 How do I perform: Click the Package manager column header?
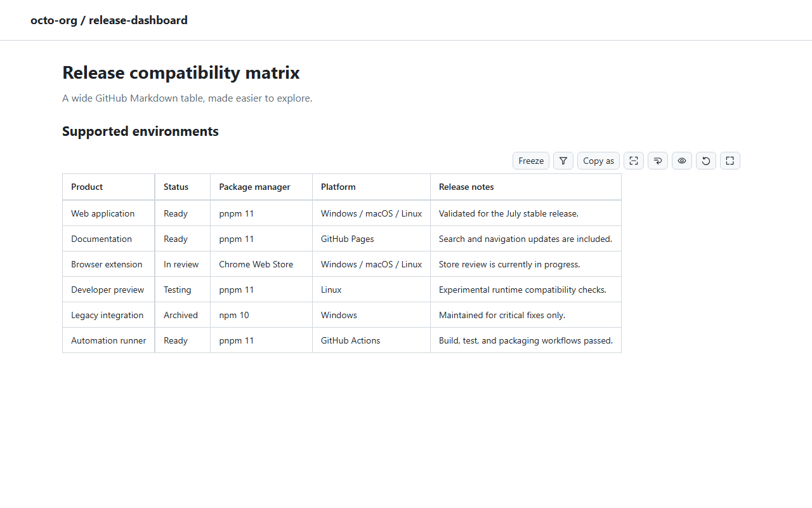(261, 187)
